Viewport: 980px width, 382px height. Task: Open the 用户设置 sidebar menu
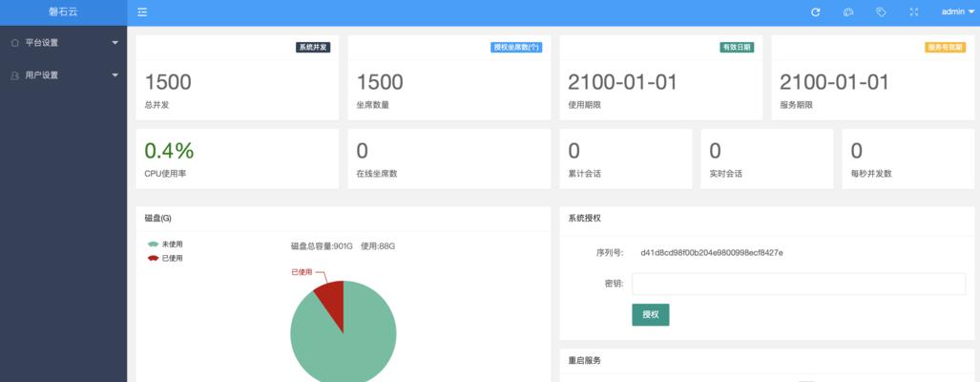tap(63, 75)
